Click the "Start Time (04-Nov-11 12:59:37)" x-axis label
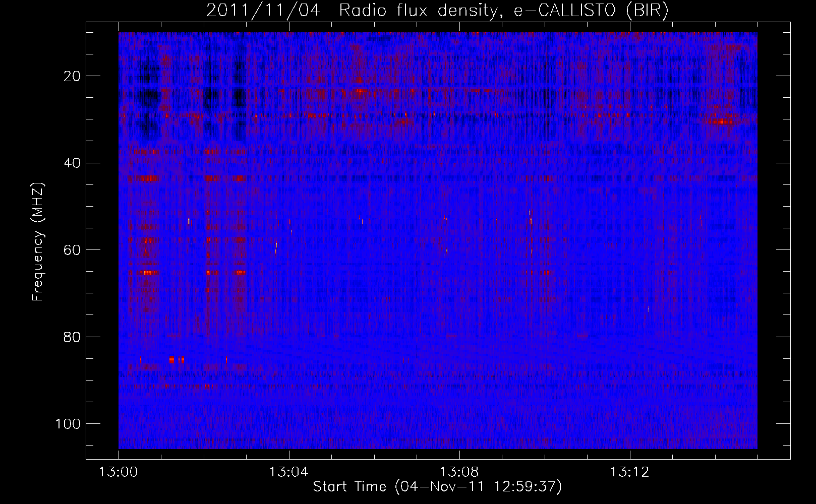 pos(437,487)
